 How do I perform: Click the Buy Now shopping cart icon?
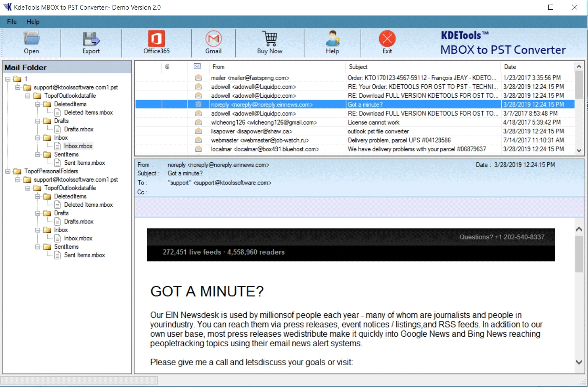pos(270,39)
